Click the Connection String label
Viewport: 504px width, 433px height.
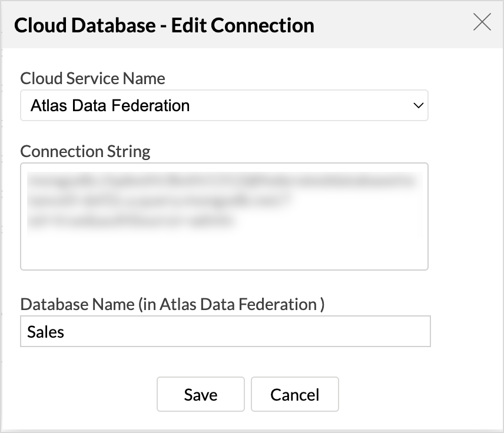point(85,151)
